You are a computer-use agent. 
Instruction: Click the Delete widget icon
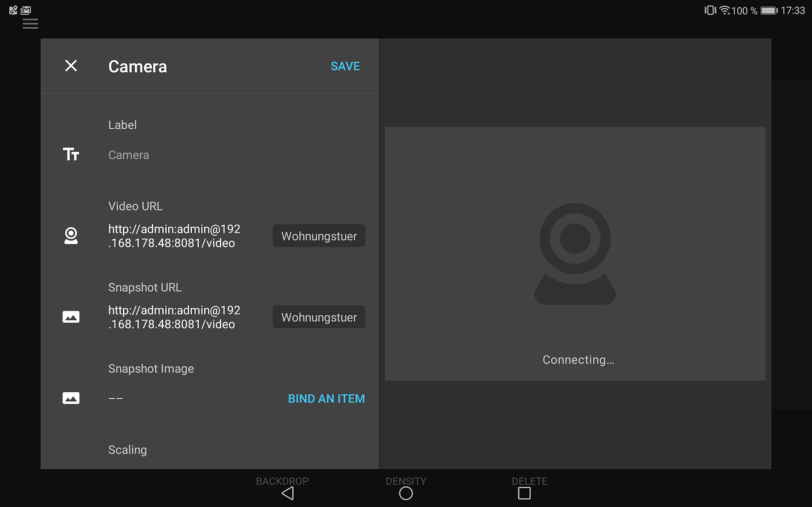click(x=524, y=489)
